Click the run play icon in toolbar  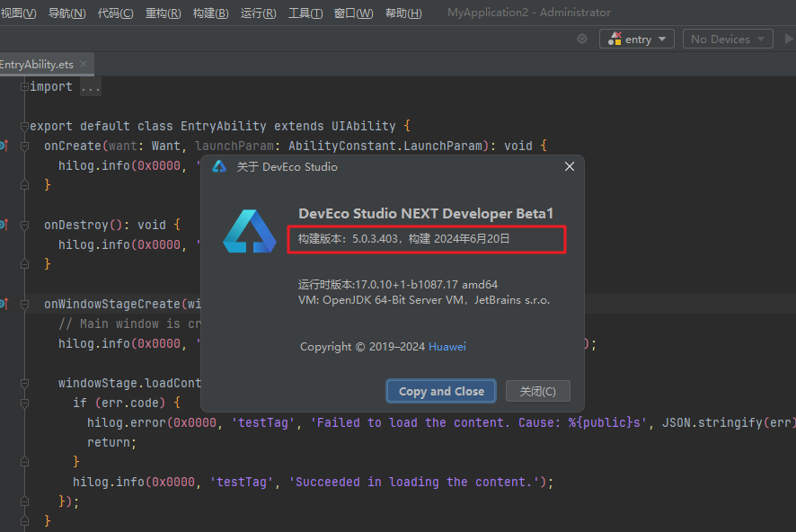(789, 39)
